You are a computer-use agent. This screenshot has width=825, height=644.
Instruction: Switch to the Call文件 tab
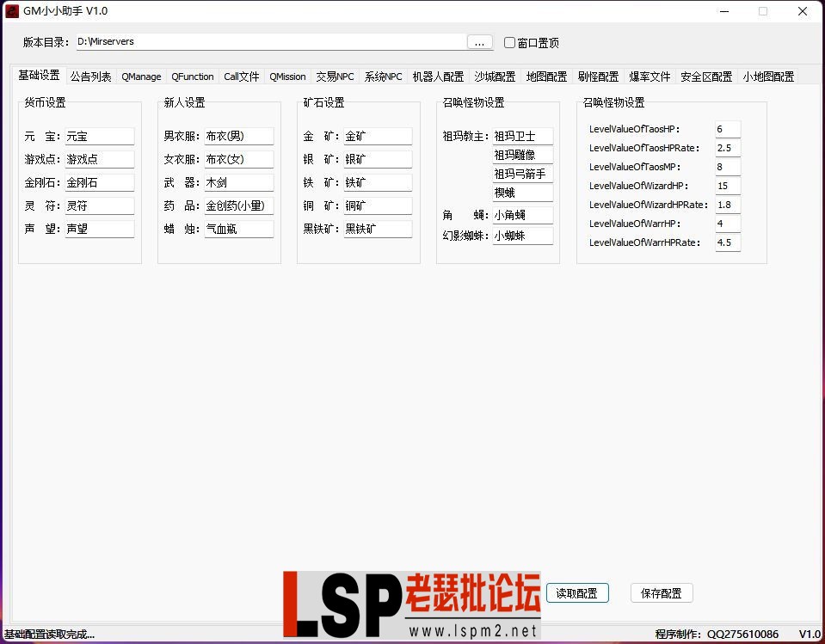coord(241,76)
